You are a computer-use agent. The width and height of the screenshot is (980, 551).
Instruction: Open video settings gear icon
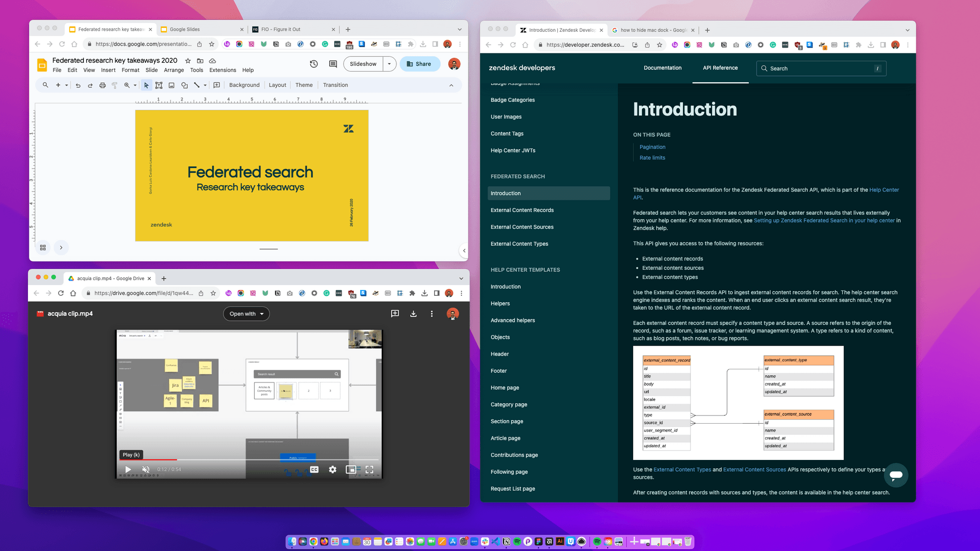(x=333, y=469)
